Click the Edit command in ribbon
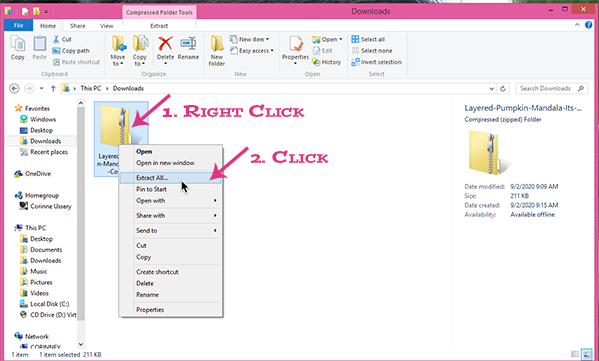This screenshot has height=361, width=599. tap(322, 50)
